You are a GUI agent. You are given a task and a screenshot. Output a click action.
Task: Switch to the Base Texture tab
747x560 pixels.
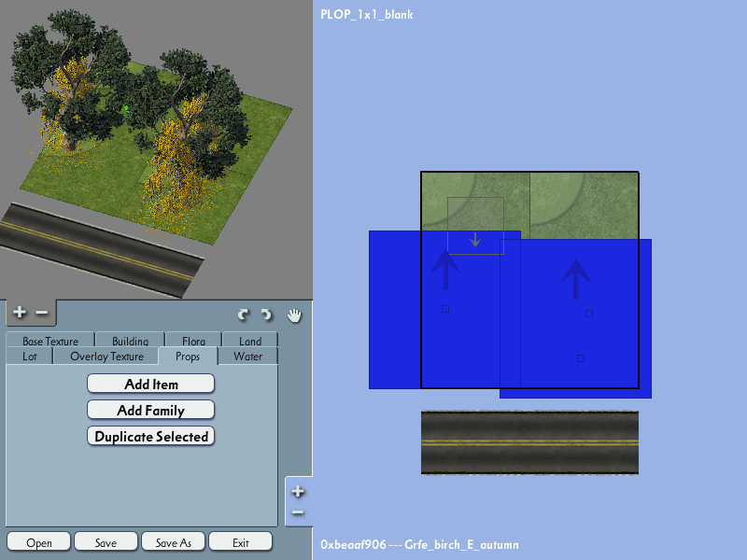(x=50, y=340)
